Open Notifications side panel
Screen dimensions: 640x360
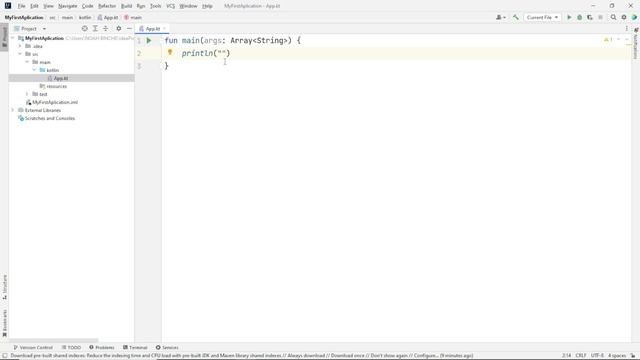click(636, 44)
